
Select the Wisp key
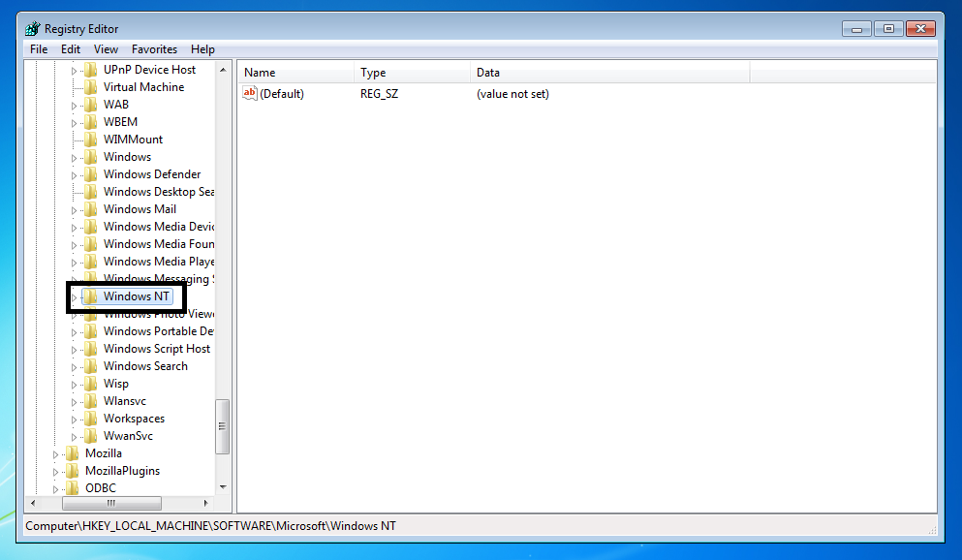coord(115,383)
